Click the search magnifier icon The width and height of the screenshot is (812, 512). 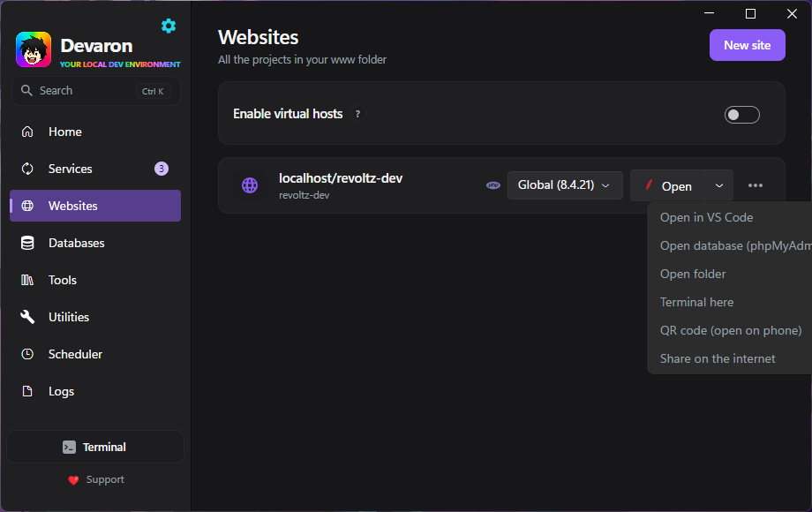(x=26, y=91)
